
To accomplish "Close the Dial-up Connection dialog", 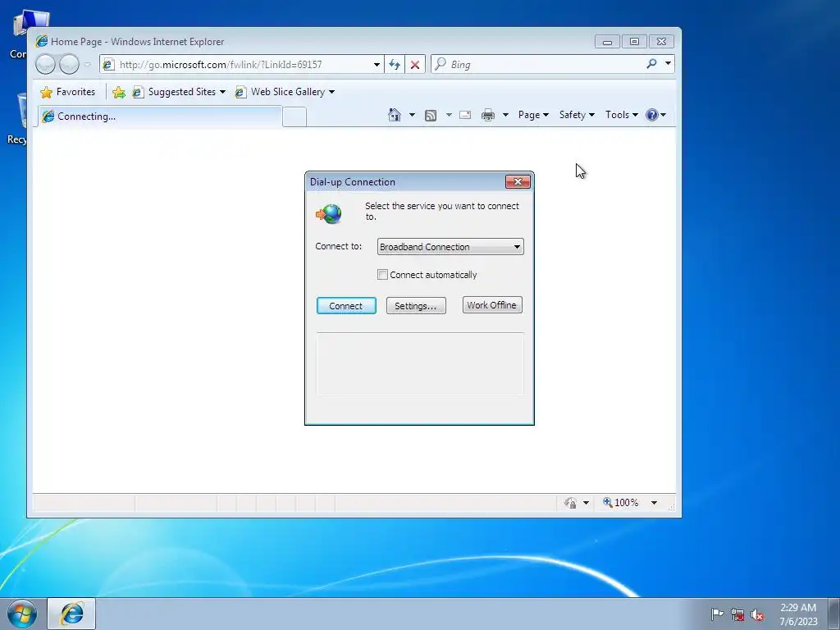I will point(518,181).
